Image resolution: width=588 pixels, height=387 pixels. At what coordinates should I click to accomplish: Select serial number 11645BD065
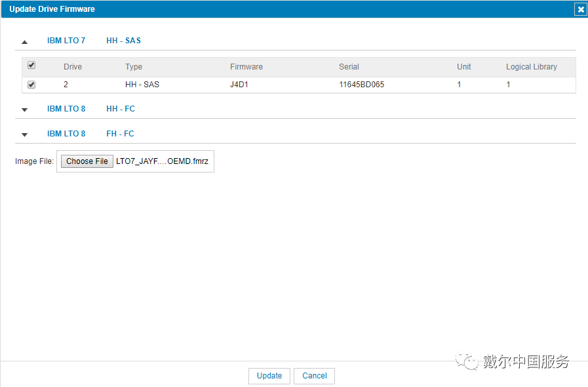[x=361, y=85]
